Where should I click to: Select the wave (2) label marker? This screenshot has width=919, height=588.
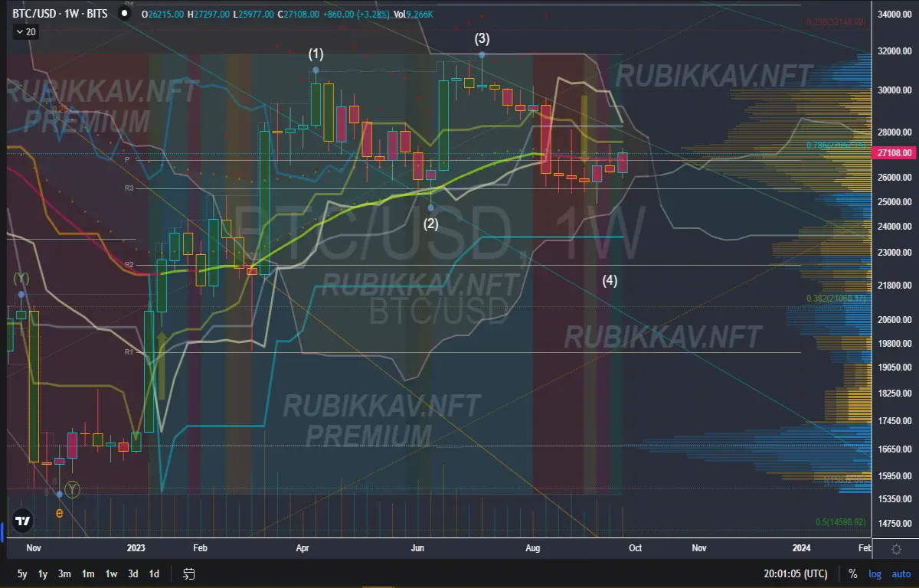tap(431, 224)
